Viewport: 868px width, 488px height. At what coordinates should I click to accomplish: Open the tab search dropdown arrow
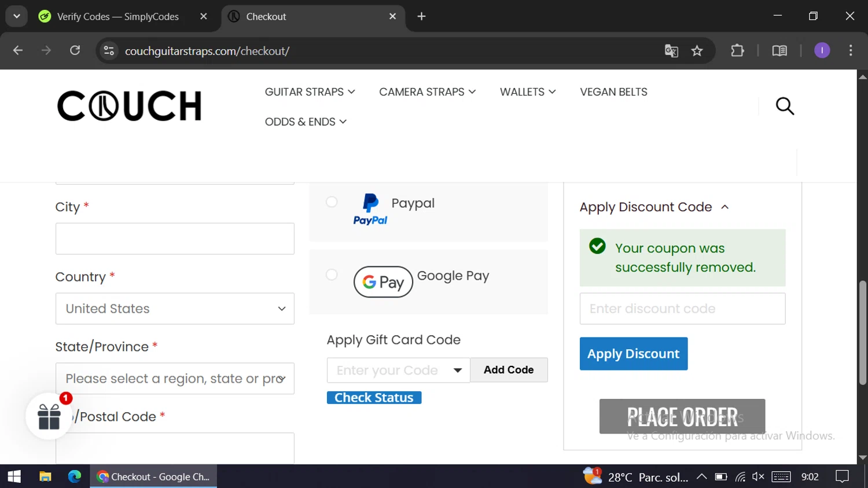pyautogui.click(x=17, y=16)
